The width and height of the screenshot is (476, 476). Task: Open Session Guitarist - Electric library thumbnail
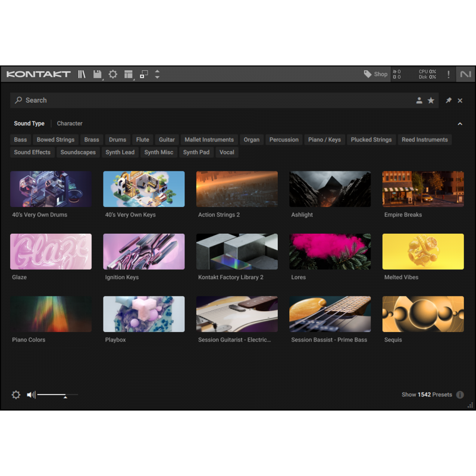tap(237, 314)
